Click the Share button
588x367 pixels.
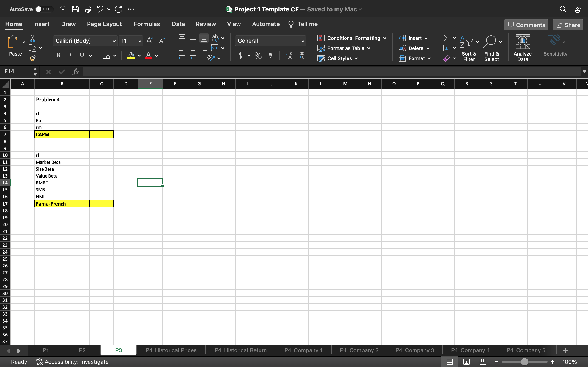[x=568, y=25]
